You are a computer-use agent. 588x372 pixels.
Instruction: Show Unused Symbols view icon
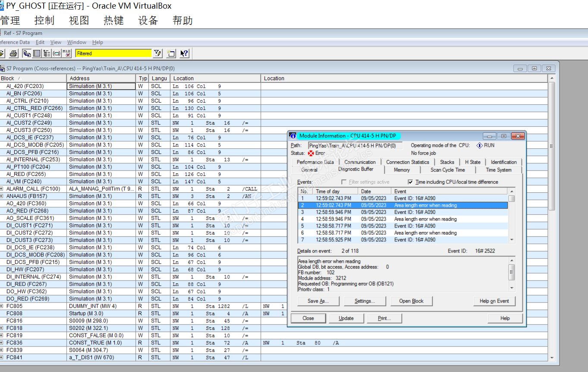(57, 53)
